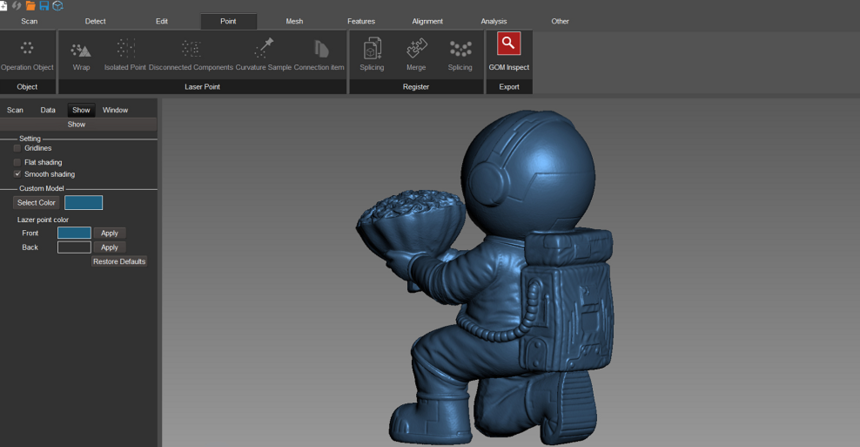Image resolution: width=860 pixels, height=447 pixels.
Task: Switch to the Mesh ribbon tab
Action: point(295,21)
